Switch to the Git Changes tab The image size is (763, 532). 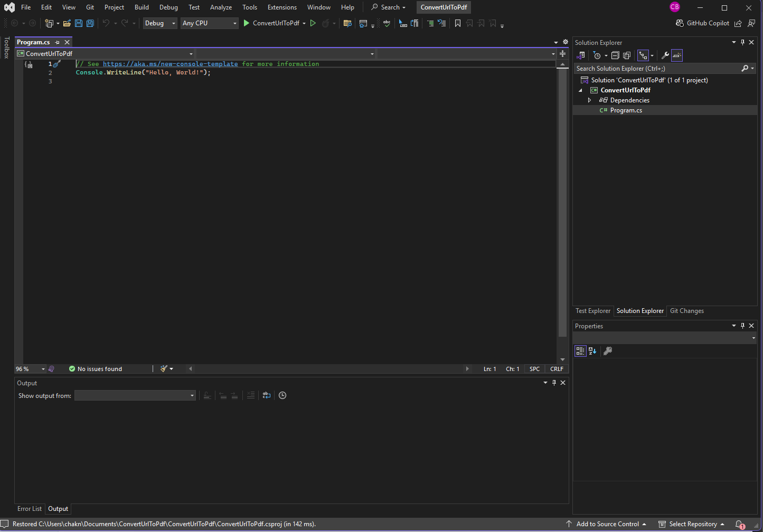coord(686,311)
